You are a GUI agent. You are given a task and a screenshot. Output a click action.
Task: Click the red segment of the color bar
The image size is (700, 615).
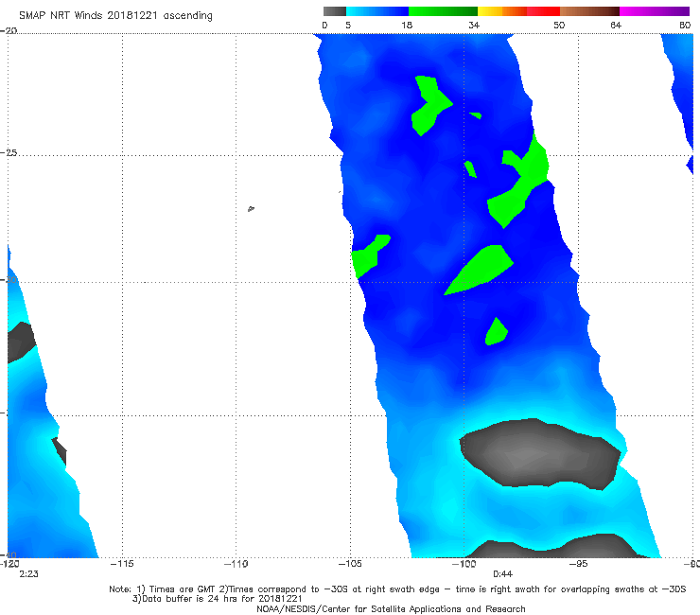tap(543, 11)
